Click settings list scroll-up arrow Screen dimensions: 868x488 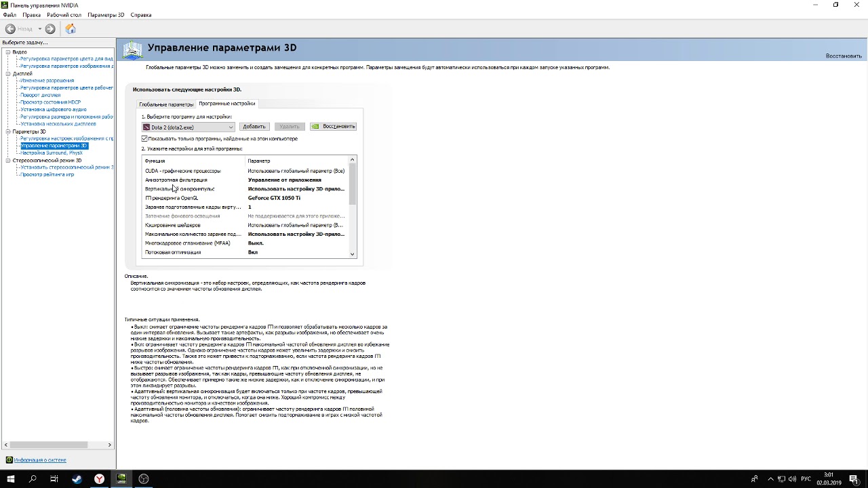(x=352, y=160)
